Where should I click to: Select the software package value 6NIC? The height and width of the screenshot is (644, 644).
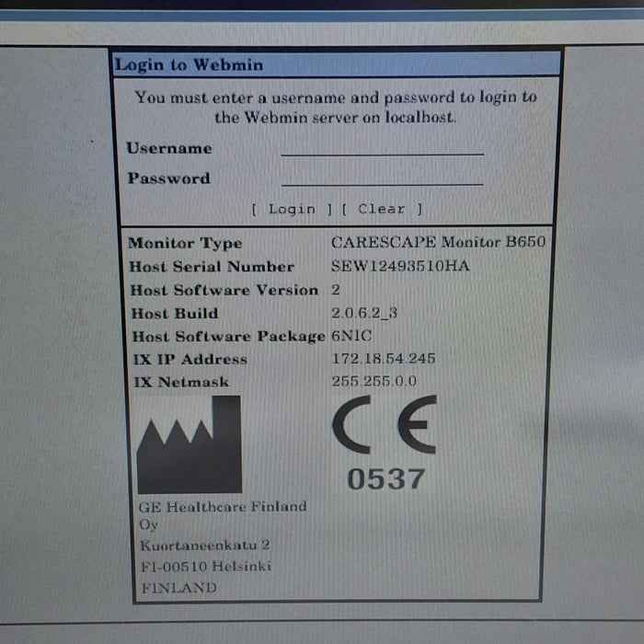[351, 336]
